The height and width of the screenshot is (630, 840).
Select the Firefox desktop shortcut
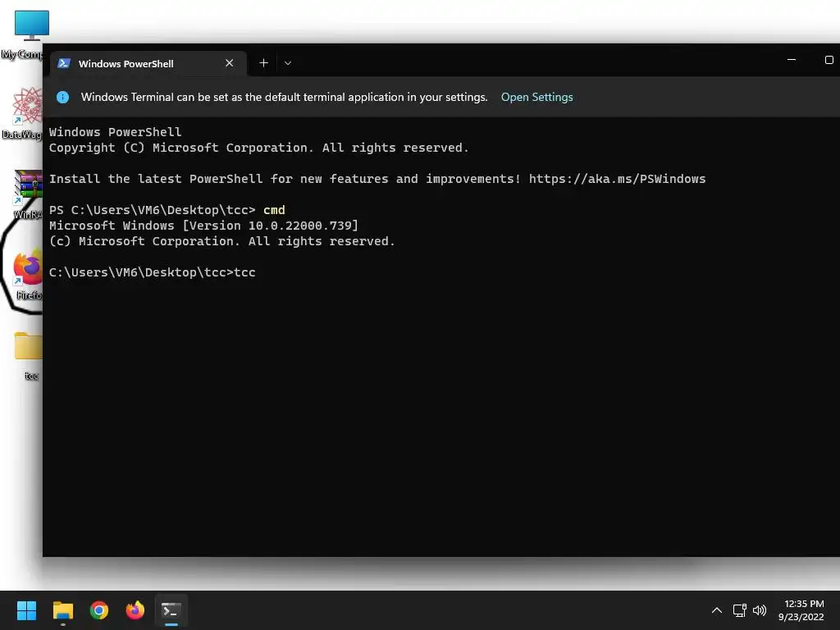click(x=28, y=274)
